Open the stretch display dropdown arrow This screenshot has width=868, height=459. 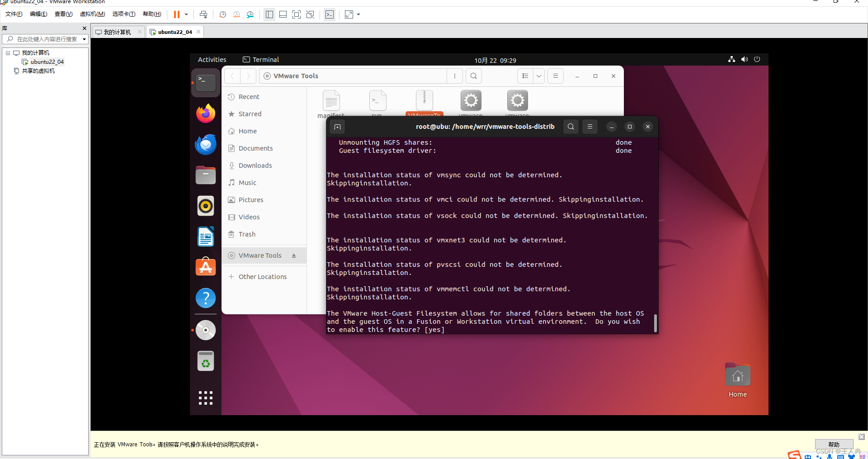pyautogui.click(x=359, y=14)
